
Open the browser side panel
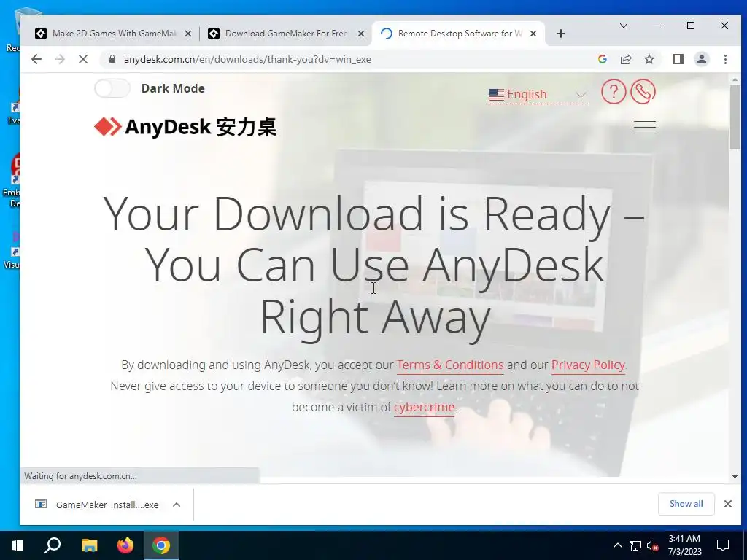tap(678, 59)
